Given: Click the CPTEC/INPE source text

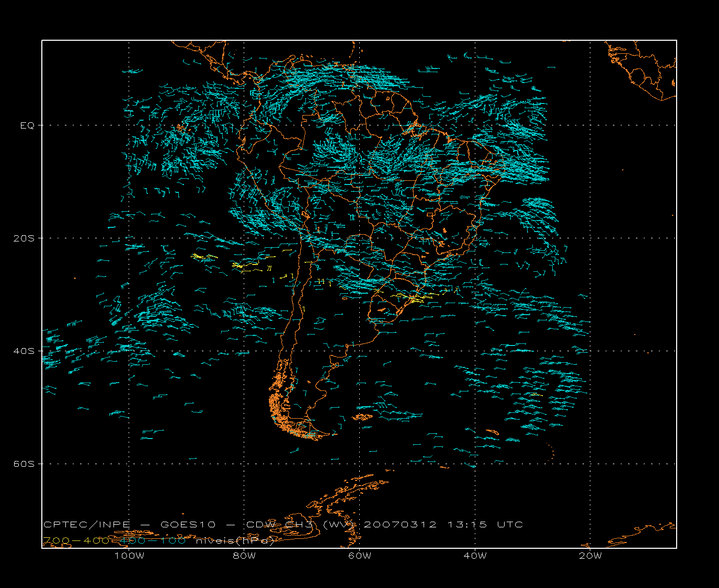Looking at the screenshot, I should (87, 525).
